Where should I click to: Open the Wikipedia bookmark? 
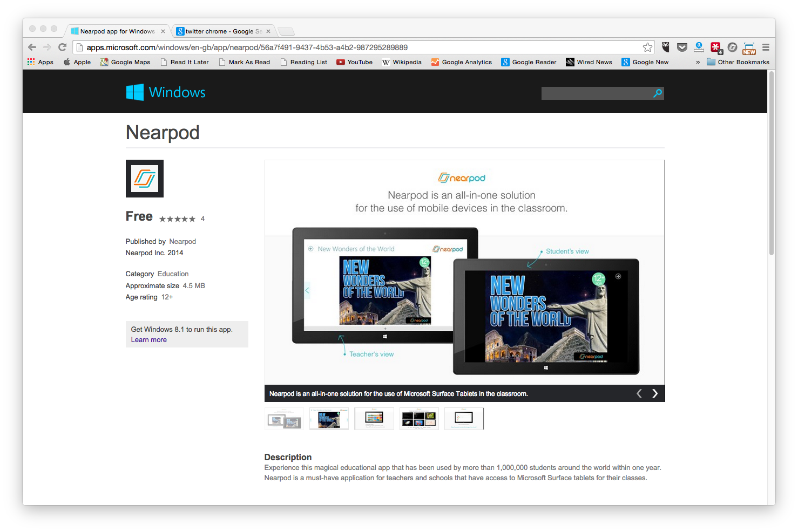[402, 62]
